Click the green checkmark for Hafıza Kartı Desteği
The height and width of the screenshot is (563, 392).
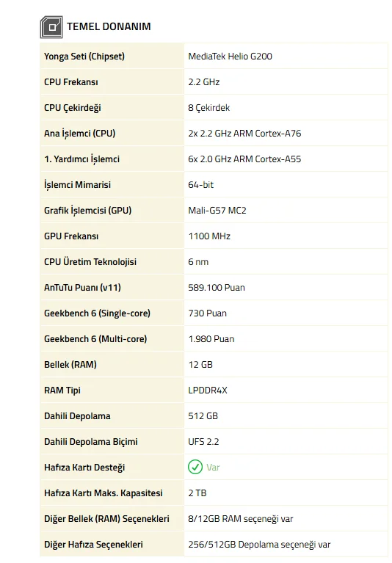pyautogui.click(x=195, y=467)
